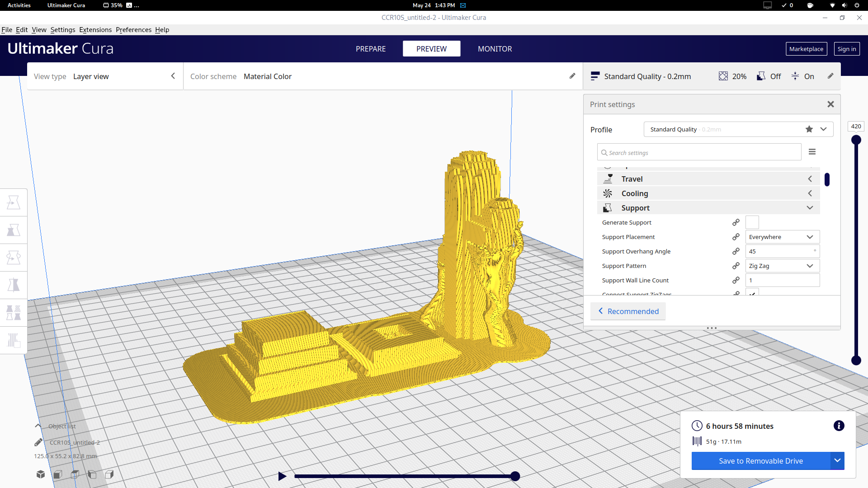The width and height of the screenshot is (868, 488).
Task: Click link icon beside Support Overhang Angle
Action: (736, 251)
